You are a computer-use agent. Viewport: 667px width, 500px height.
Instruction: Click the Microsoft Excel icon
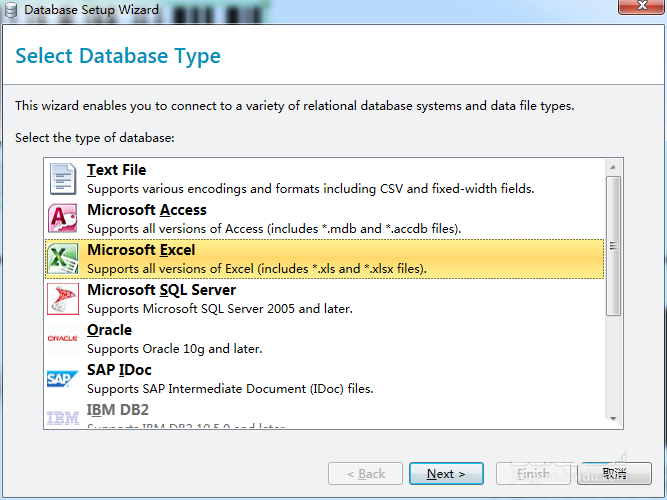63,259
